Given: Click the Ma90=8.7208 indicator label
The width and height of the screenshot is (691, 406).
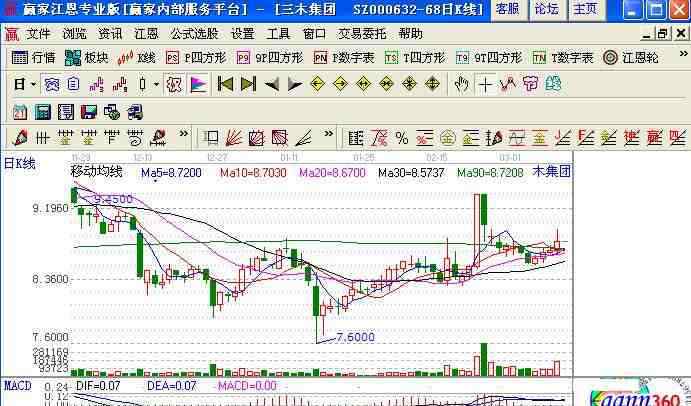Looking at the screenshot, I should (x=490, y=173).
